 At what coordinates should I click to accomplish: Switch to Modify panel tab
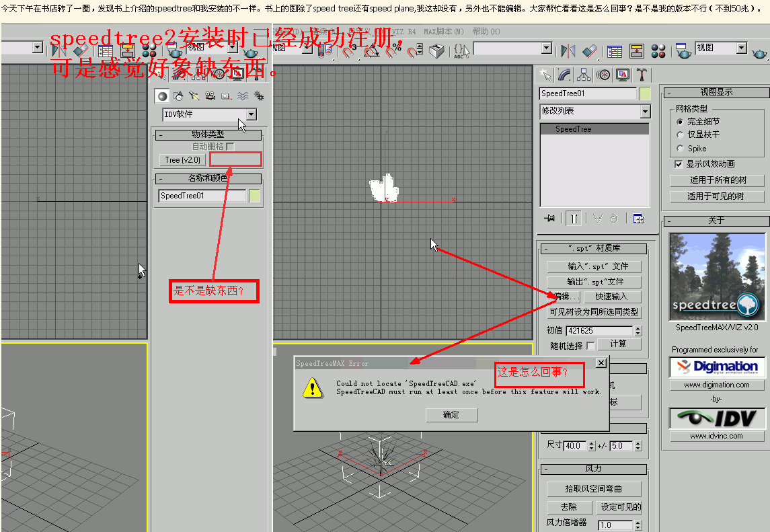564,75
